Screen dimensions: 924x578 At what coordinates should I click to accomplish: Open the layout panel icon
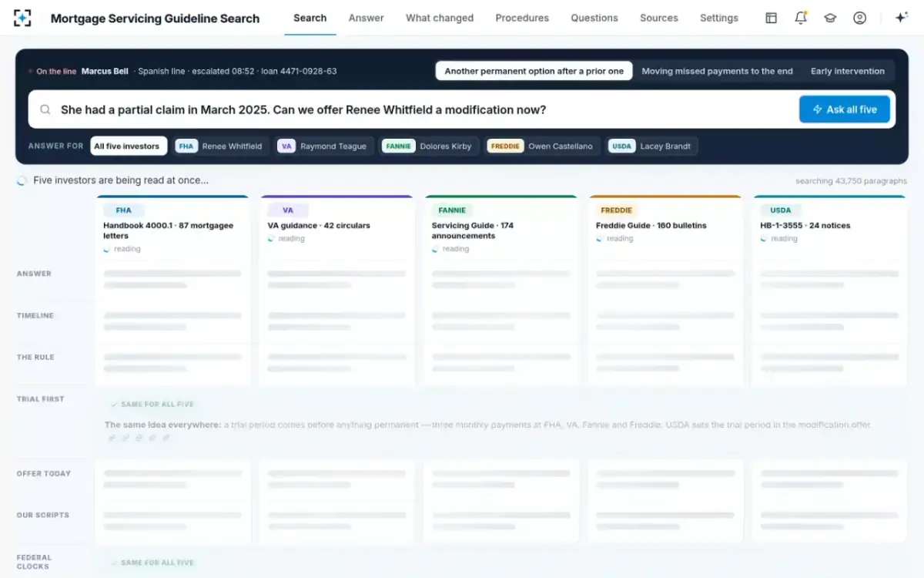(771, 18)
